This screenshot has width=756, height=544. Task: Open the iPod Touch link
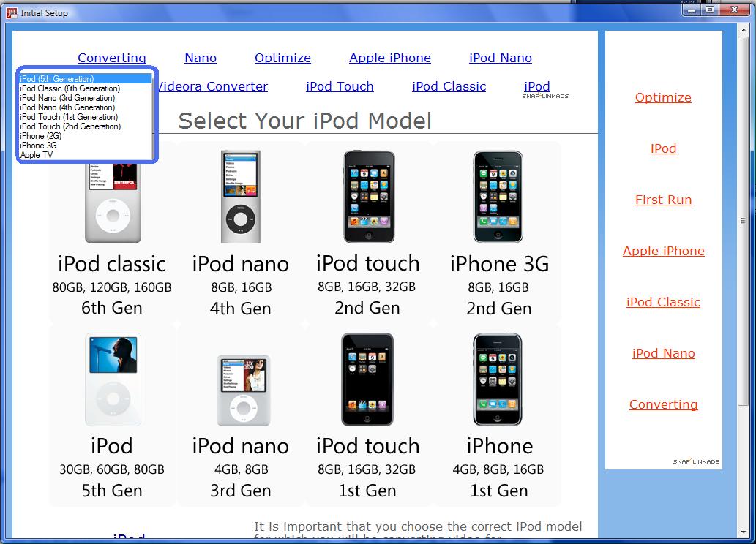(x=340, y=86)
